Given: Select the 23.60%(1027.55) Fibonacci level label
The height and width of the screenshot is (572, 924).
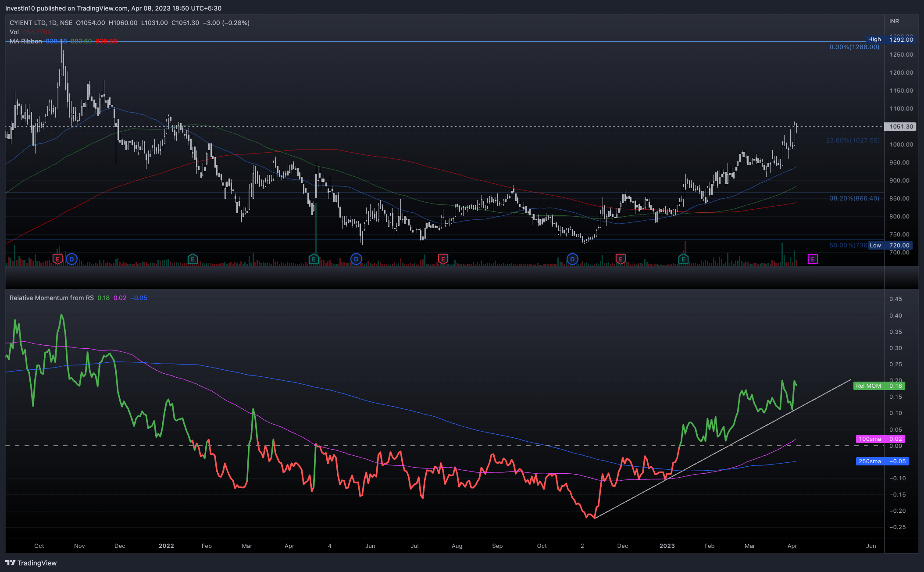Looking at the screenshot, I should click(x=853, y=140).
